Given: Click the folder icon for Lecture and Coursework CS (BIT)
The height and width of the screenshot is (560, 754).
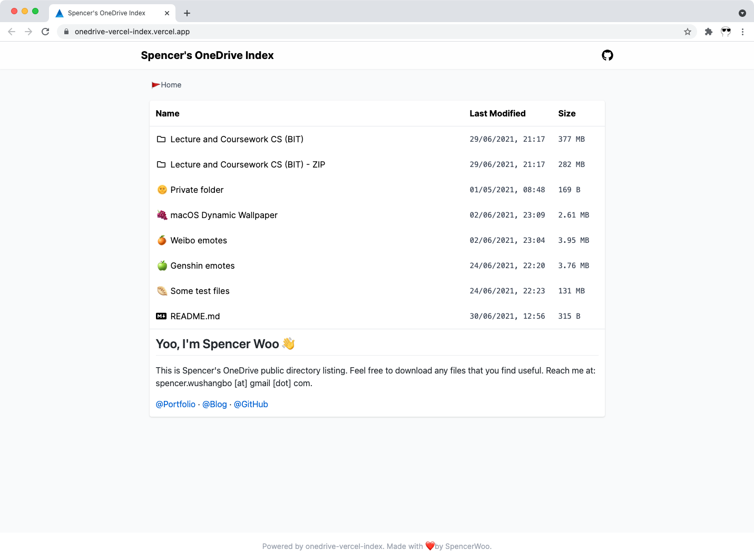Looking at the screenshot, I should (x=161, y=139).
